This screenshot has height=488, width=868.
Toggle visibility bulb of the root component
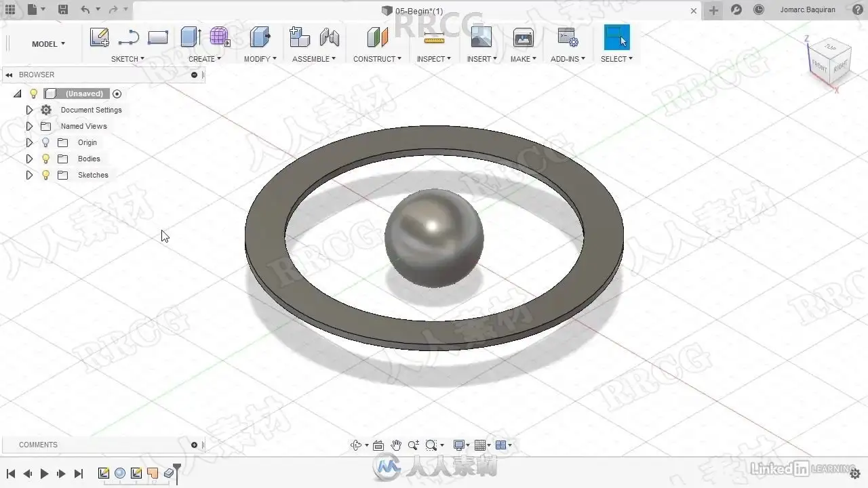click(x=33, y=94)
